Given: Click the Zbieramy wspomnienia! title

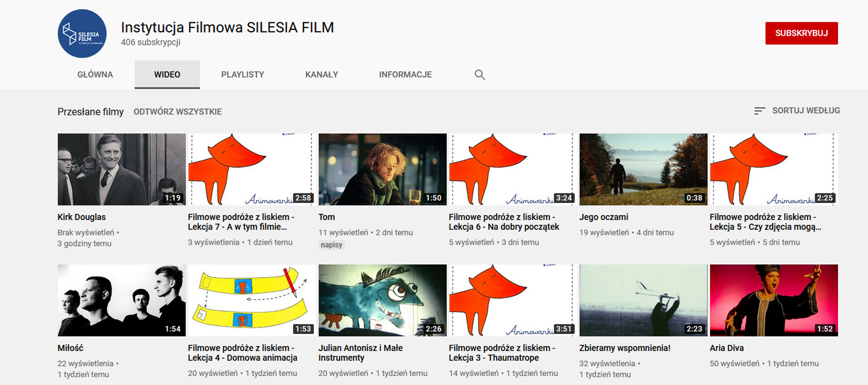Looking at the screenshot, I should [x=625, y=348].
